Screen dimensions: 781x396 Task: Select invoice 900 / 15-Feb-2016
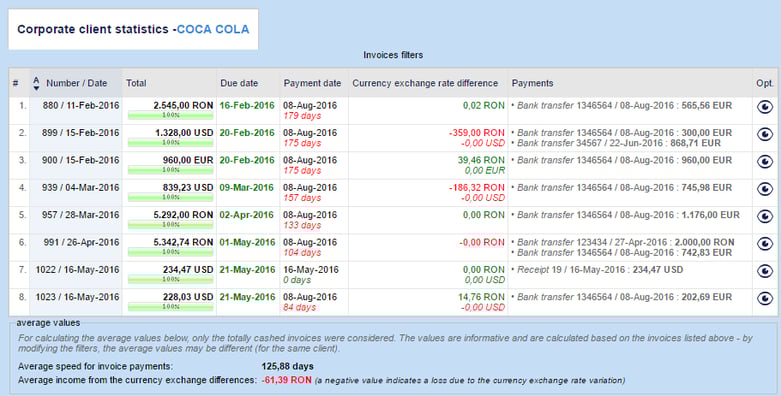(x=81, y=160)
